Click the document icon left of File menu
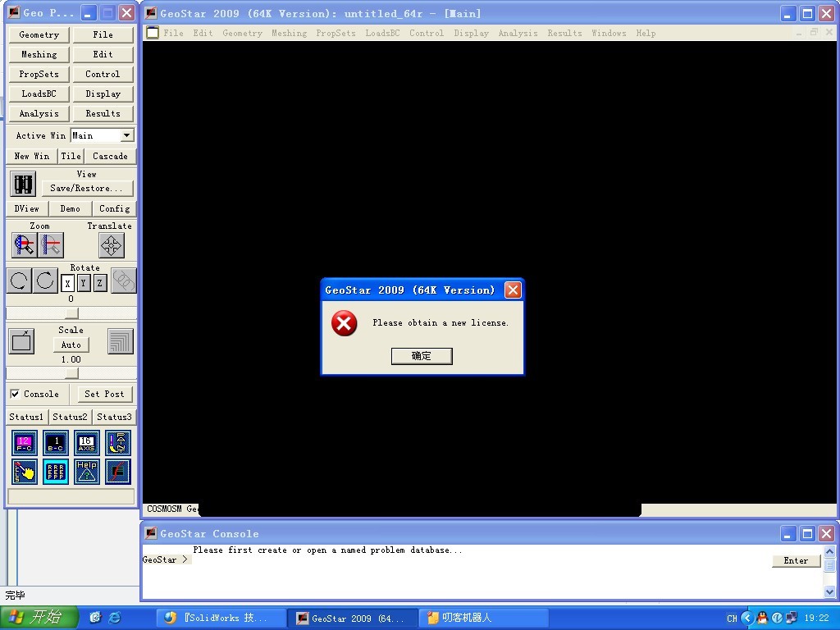 153,33
